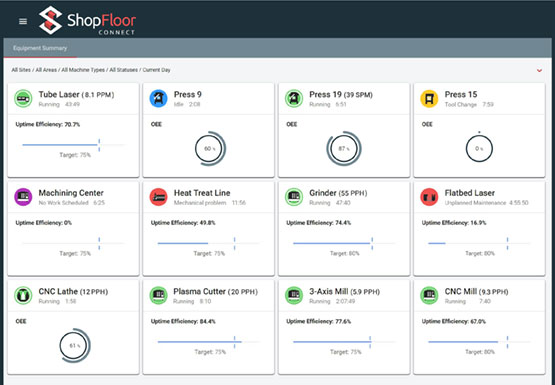Click the CNC Mill uptime efficiency bar
The width and height of the screenshot is (555, 385).
[480, 342]
